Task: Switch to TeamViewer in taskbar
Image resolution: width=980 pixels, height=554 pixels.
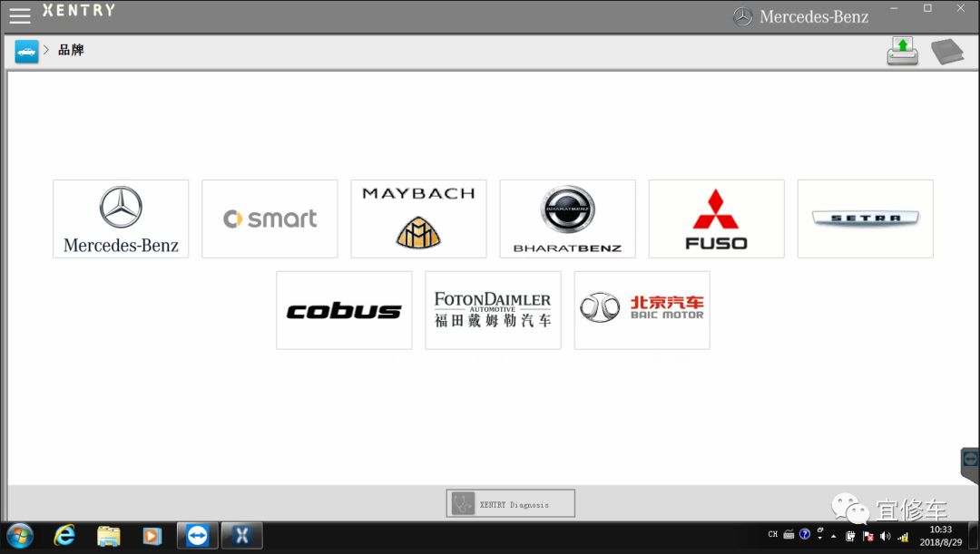Action: (x=198, y=536)
